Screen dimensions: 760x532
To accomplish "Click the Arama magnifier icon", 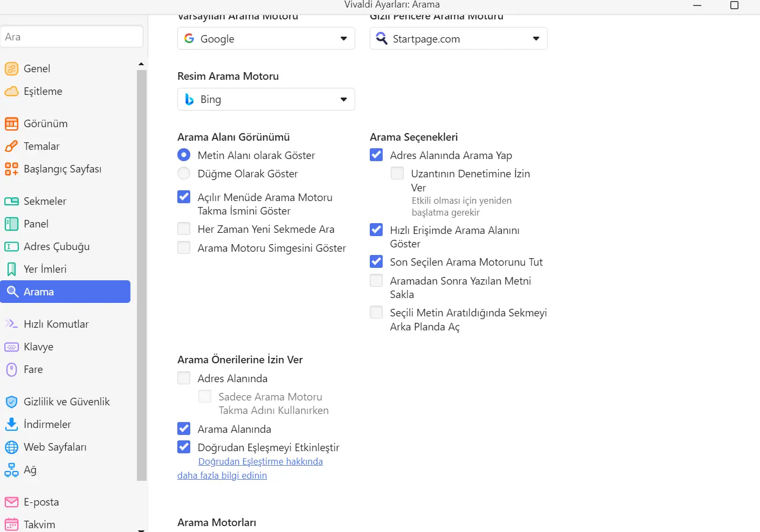I will (x=12, y=292).
